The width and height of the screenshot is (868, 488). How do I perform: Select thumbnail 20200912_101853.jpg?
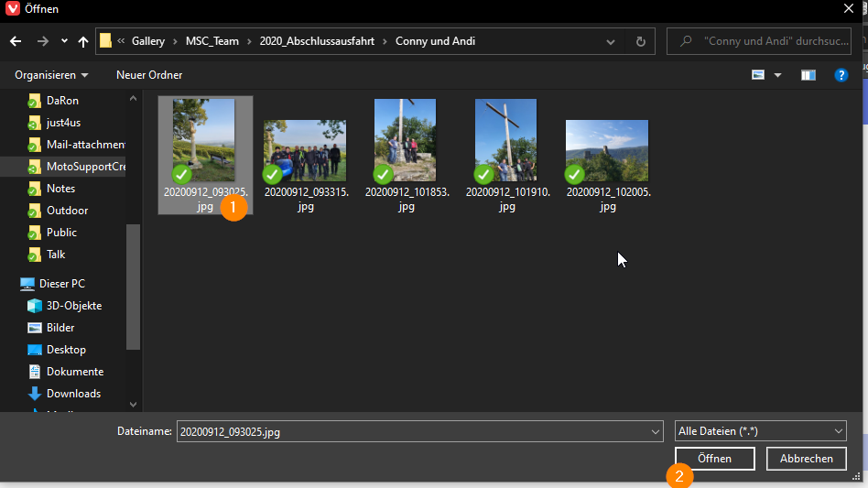click(406, 140)
